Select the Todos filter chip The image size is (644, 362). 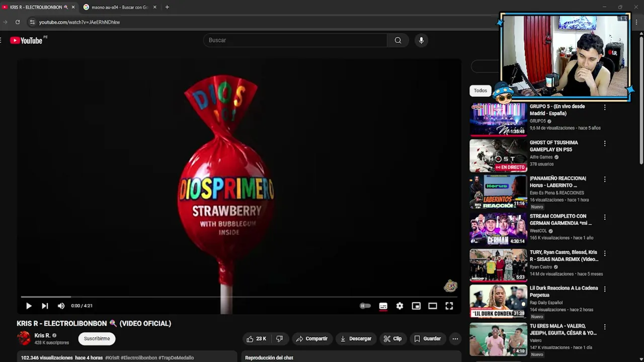click(480, 90)
